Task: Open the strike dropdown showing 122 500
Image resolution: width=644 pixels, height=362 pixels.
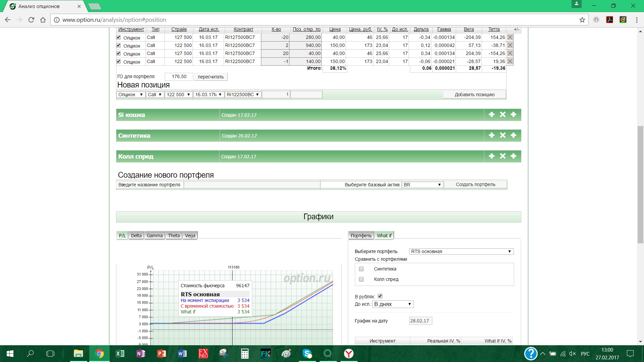Action: 178,95
